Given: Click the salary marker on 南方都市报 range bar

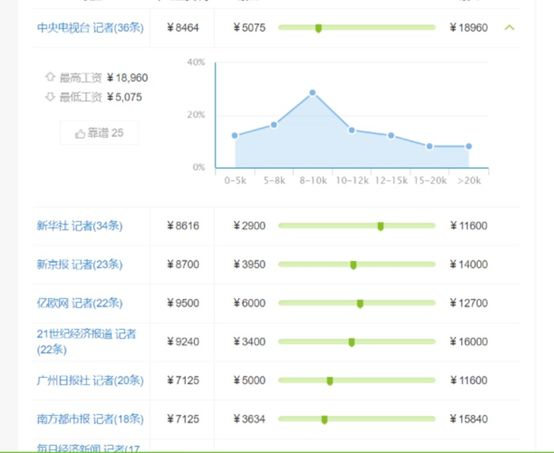Looking at the screenshot, I should click(324, 419).
